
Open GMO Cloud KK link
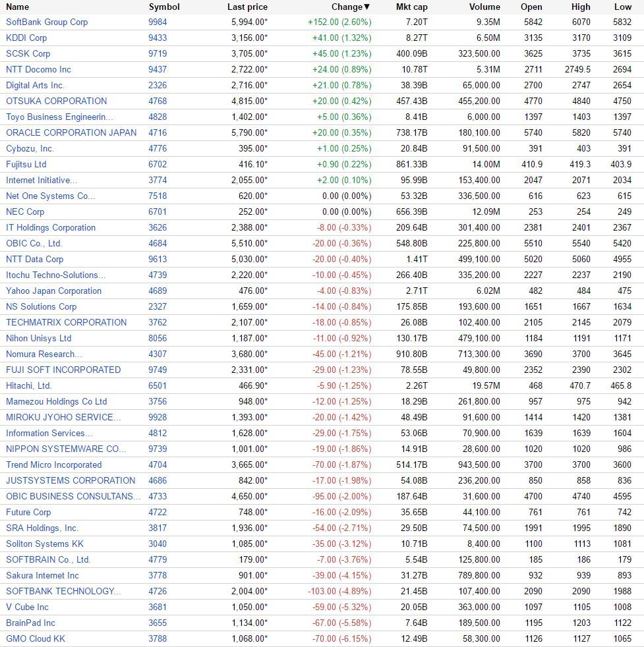[36, 639]
